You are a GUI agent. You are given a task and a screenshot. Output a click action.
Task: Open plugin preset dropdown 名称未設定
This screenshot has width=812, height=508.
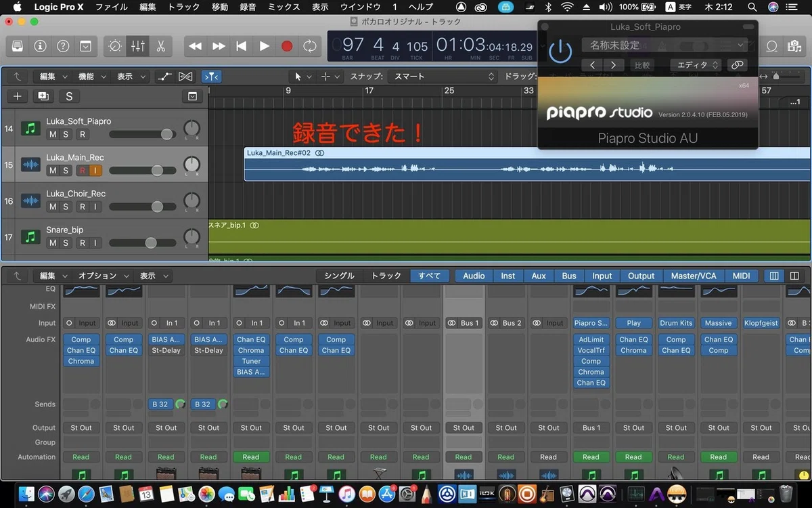click(x=664, y=45)
